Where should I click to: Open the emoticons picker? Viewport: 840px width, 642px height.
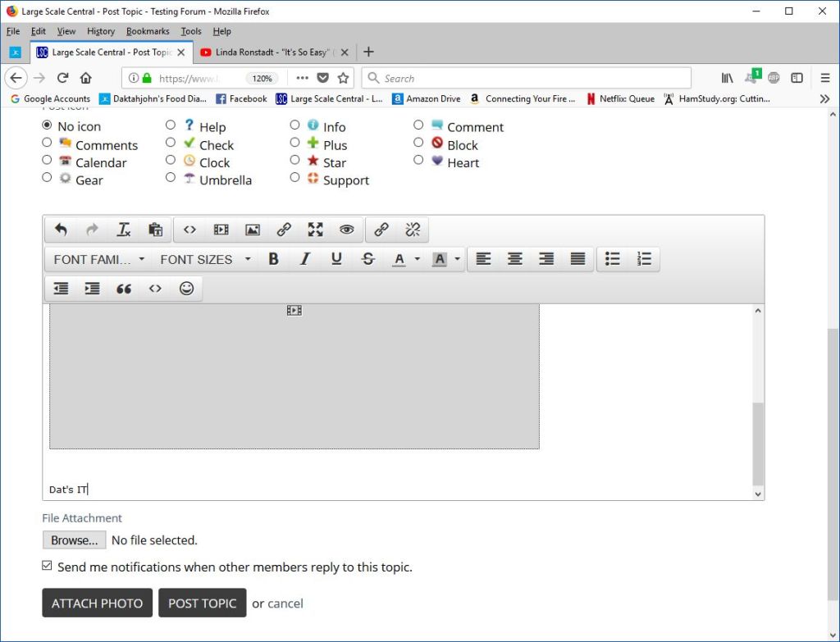point(186,289)
